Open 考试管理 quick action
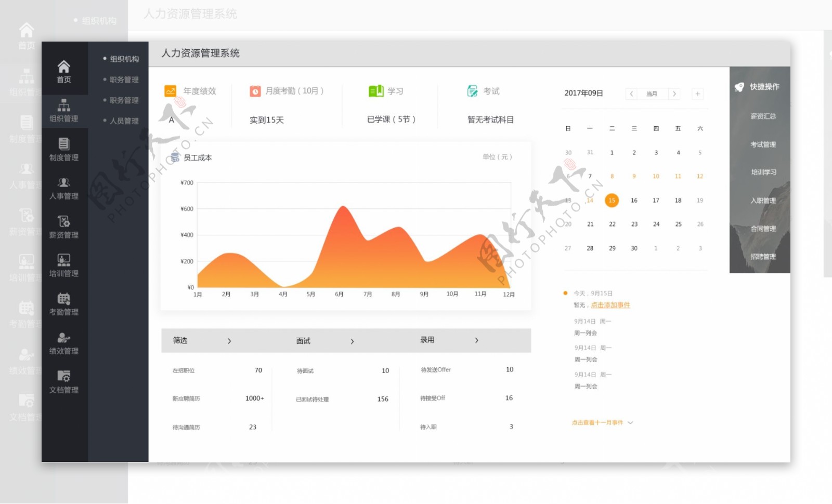This screenshot has height=504, width=832. pyautogui.click(x=763, y=144)
